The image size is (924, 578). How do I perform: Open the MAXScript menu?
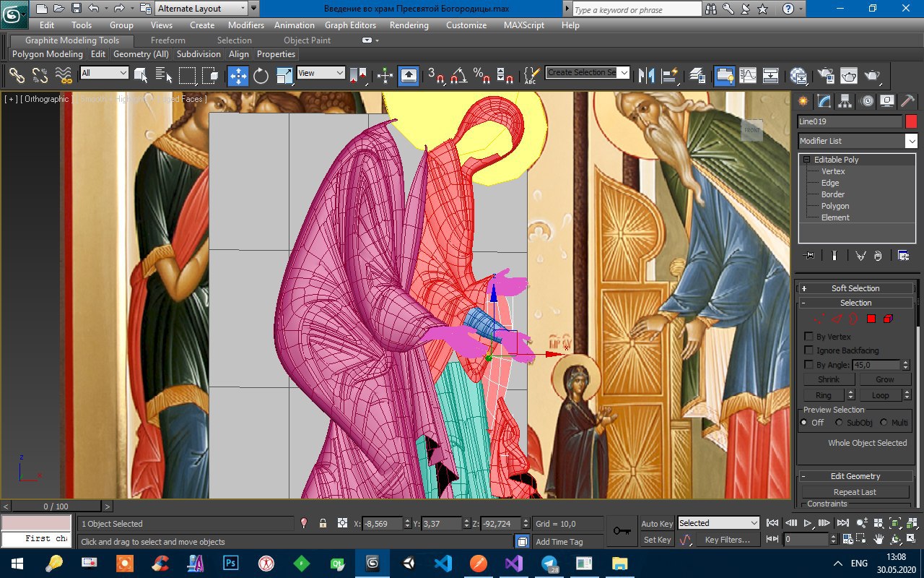point(526,25)
